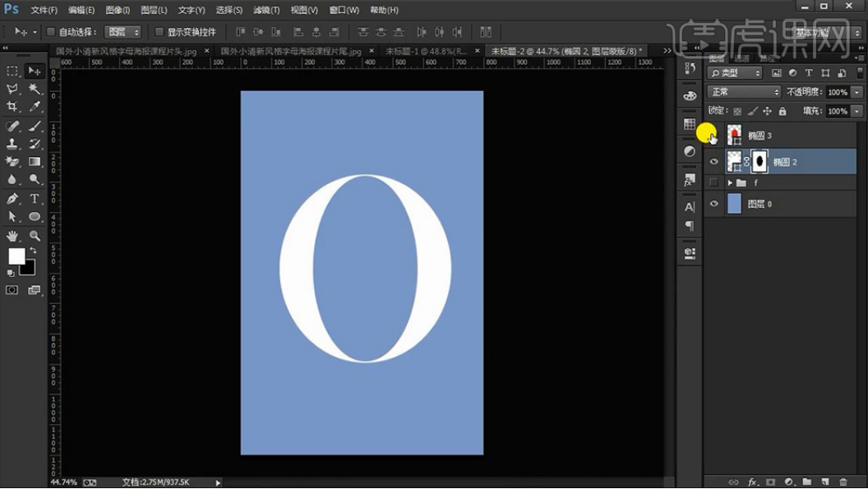Hide the 图层 0 layer
Image resolution: width=868 pixels, height=489 pixels.
point(714,204)
